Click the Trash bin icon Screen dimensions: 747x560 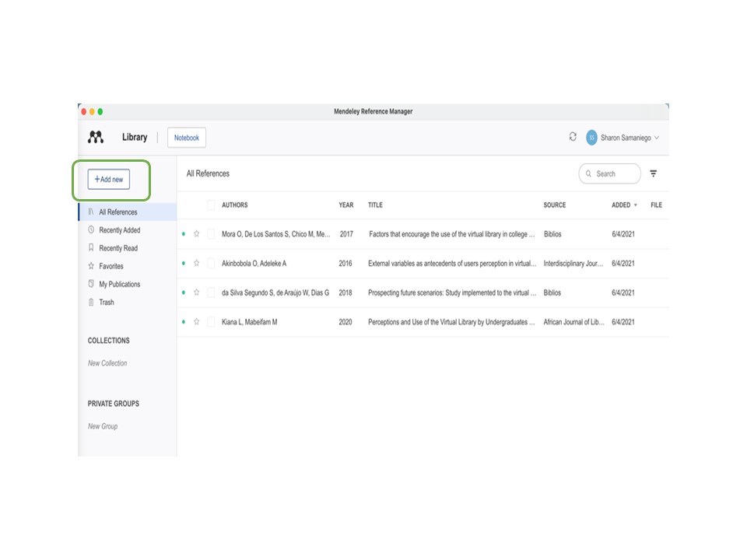point(91,302)
